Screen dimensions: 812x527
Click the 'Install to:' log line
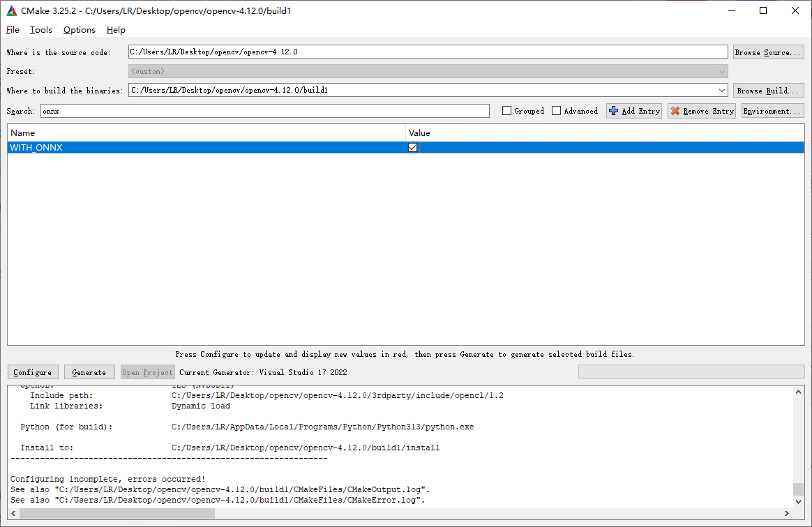pos(230,448)
